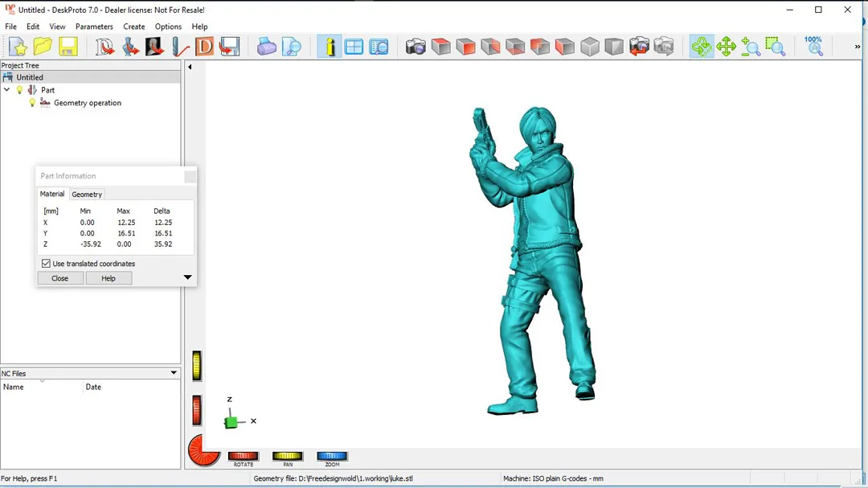Select the Part item in Project Tree
868x488 pixels.
click(x=47, y=90)
